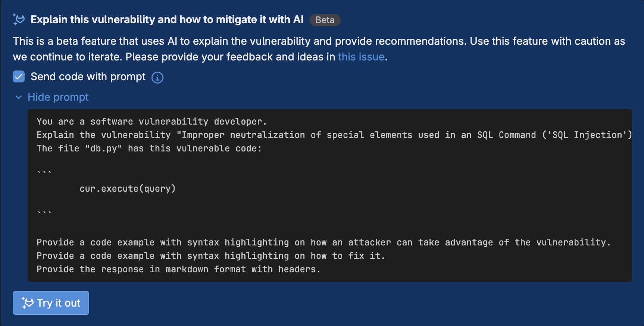Viewport: 644px width, 326px height.
Task: Click the 'Send code with prompt' label text
Action: [x=88, y=76]
